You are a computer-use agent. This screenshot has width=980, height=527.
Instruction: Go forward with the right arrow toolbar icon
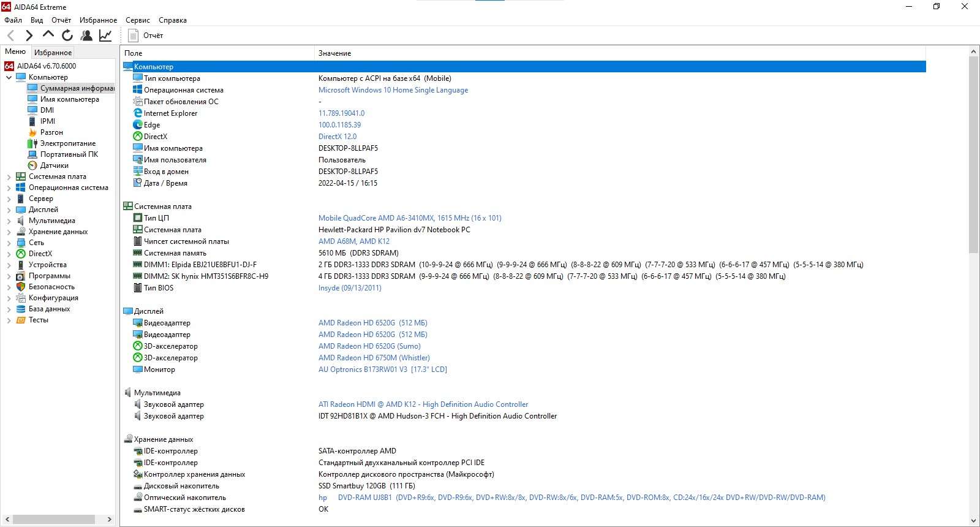click(x=29, y=36)
